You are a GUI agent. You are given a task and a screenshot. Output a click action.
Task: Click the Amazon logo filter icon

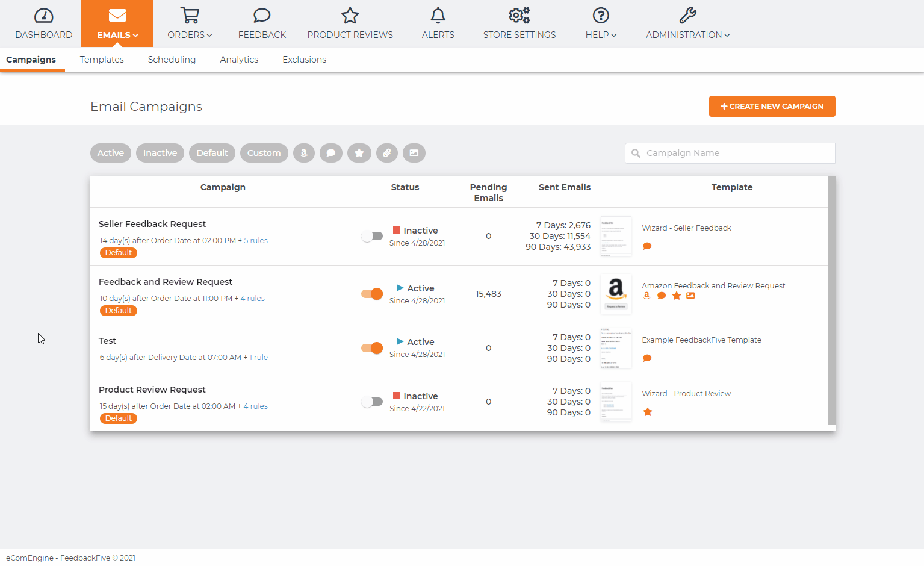304,153
